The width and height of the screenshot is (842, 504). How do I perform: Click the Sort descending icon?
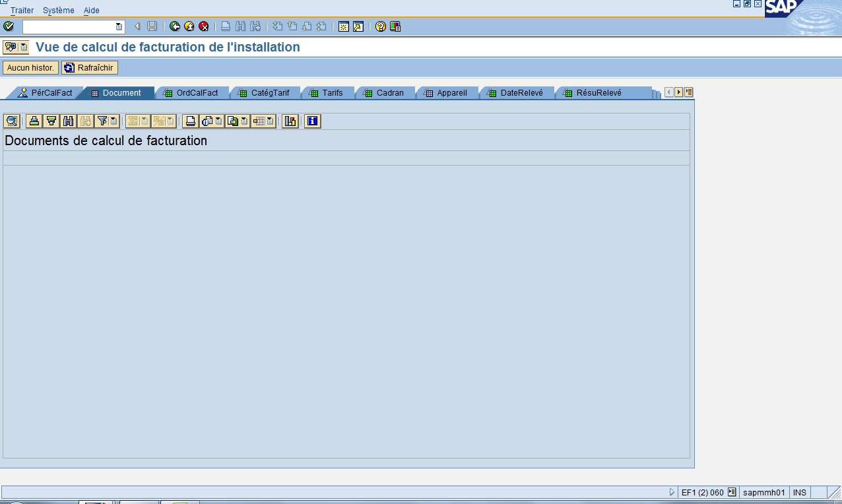click(51, 121)
